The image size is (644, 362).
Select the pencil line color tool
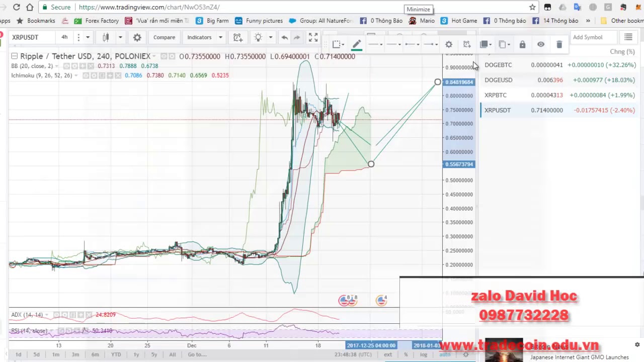coord(356,44)
